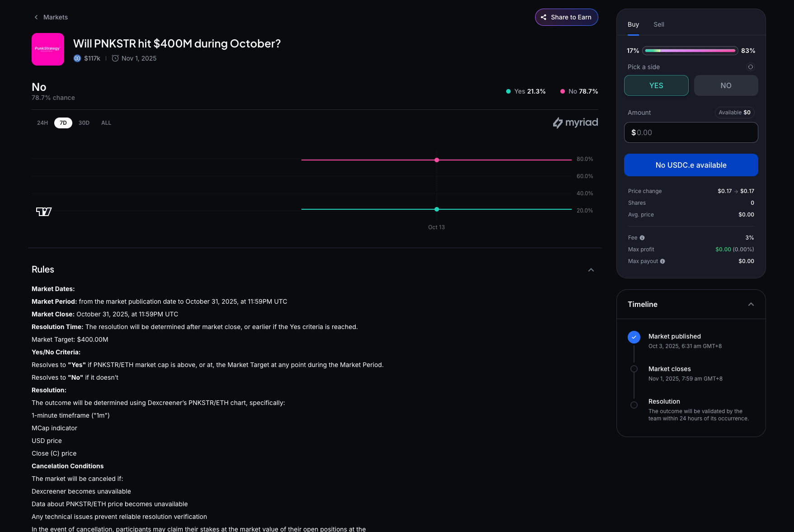The image size is (794, 532).
Task: Click the 17% to 83% odds bar
Action: click(690, 51)
